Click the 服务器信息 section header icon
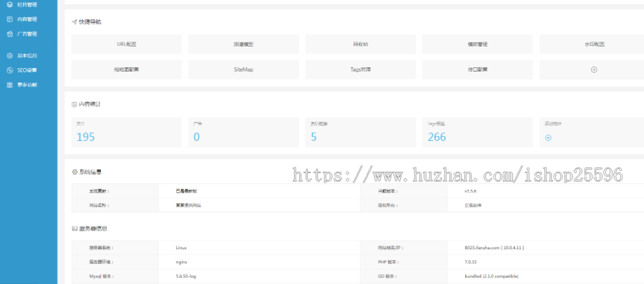Screen dimensions: 644x284 (x=74, y=228)
